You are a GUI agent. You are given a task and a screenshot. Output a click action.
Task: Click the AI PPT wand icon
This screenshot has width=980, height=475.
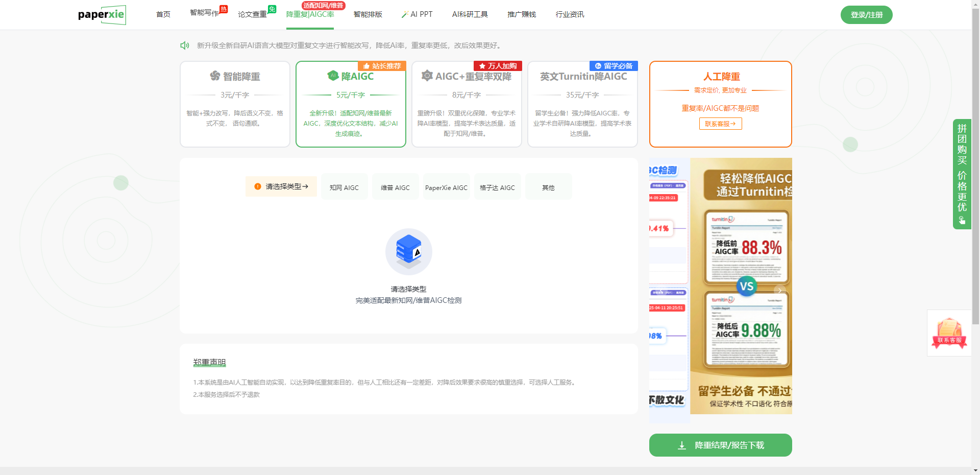point(405,14)
